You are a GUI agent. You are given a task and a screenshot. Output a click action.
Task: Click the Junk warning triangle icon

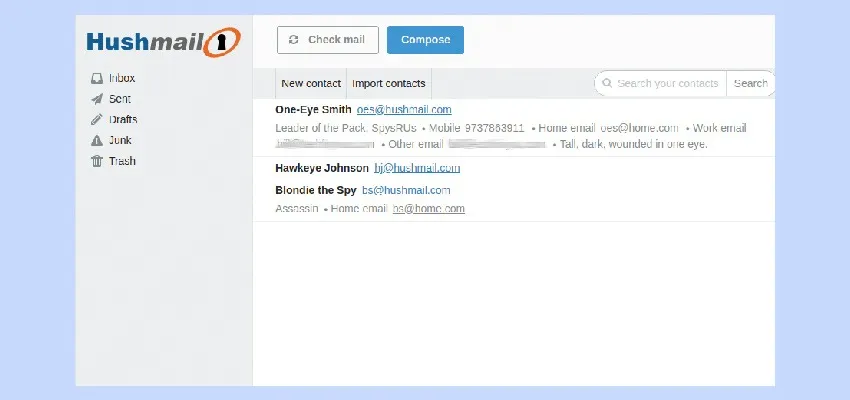[x=97, y=140]
